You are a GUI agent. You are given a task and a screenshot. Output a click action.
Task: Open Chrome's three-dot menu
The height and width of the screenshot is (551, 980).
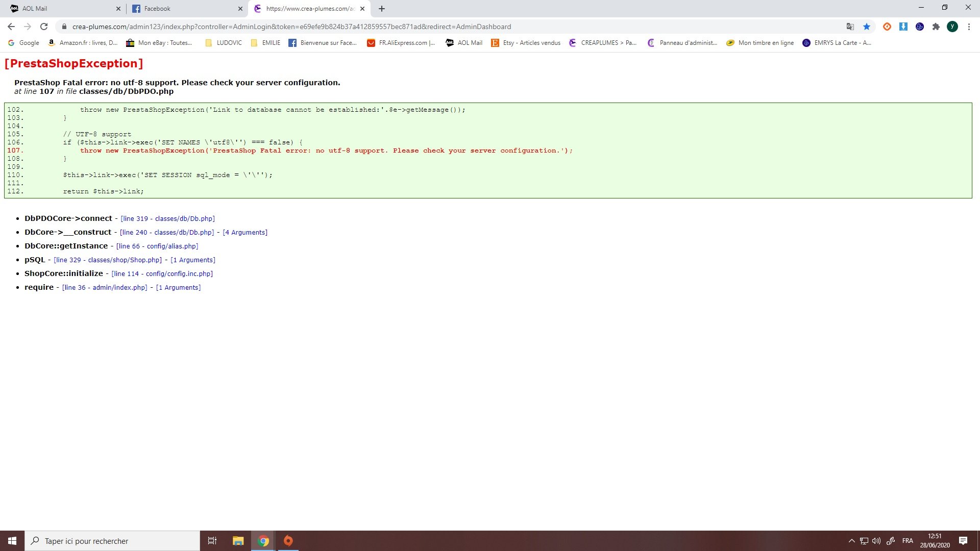tap(969, 27)
